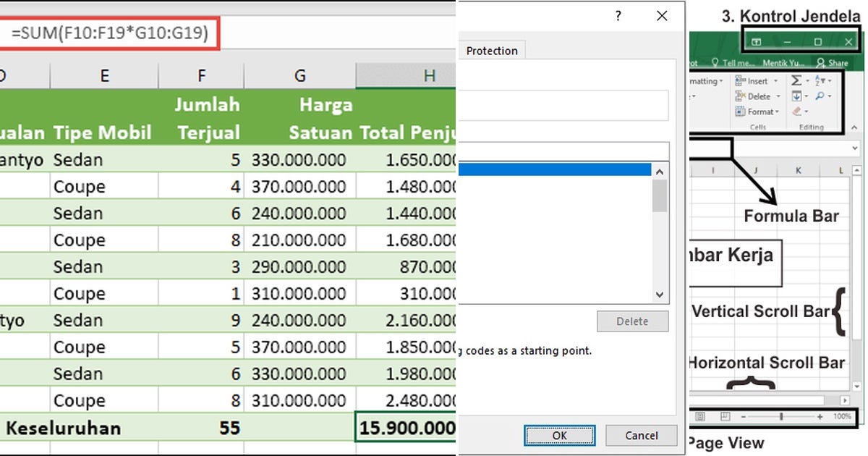868x456 pixels.
Task: Switch to Normal view in status bar
Action: (x=700, y=416)
